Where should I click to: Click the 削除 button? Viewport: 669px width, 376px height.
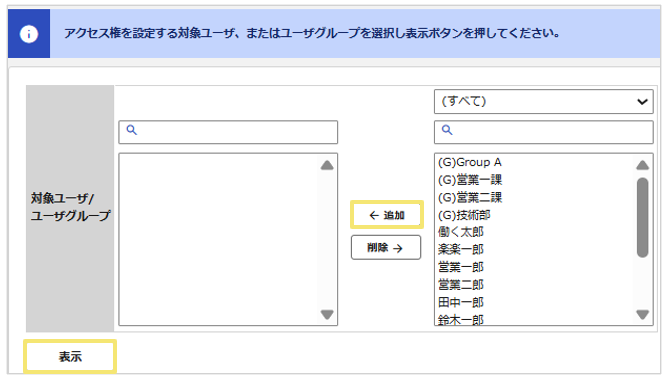coord(386,248)
